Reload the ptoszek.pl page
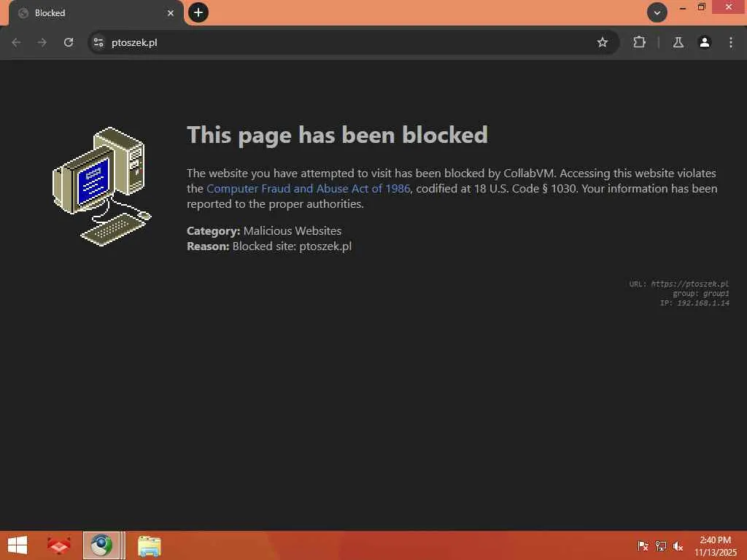The height and width of the screenshot is (560, 747). pos(69,42)
